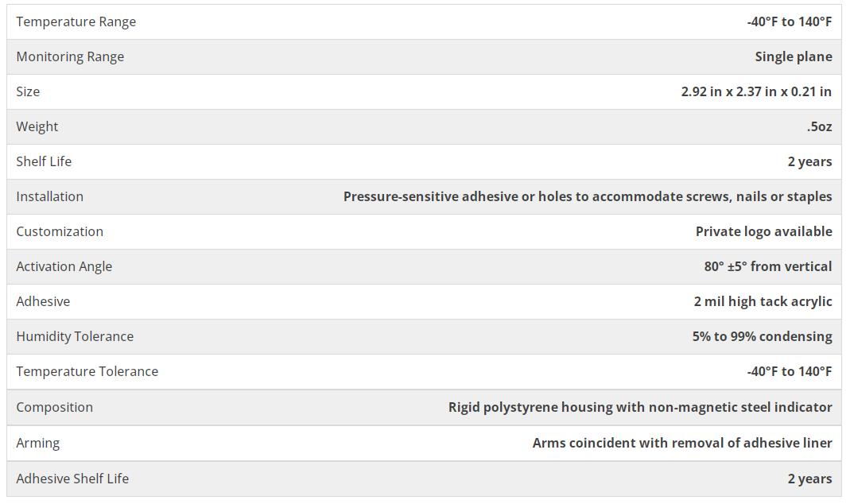
Task: Click the Humidity Tolerance label
Action: pyautogui.click(x=75, y=336)
